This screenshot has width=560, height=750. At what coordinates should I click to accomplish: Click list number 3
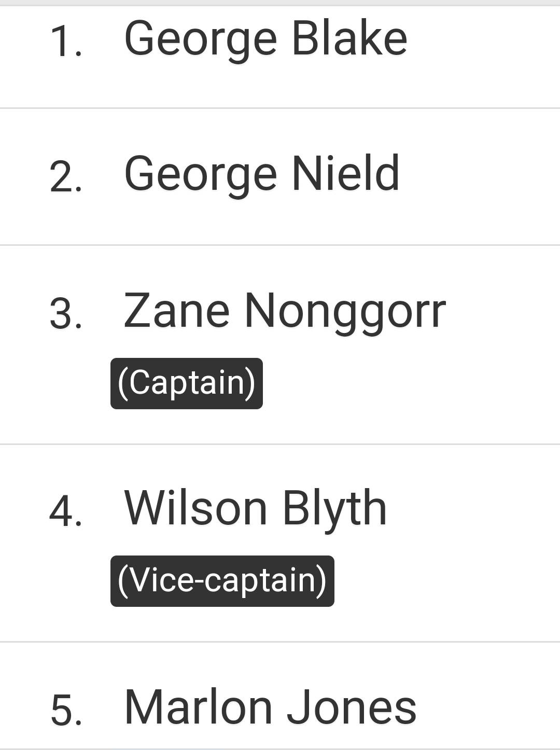66,314
